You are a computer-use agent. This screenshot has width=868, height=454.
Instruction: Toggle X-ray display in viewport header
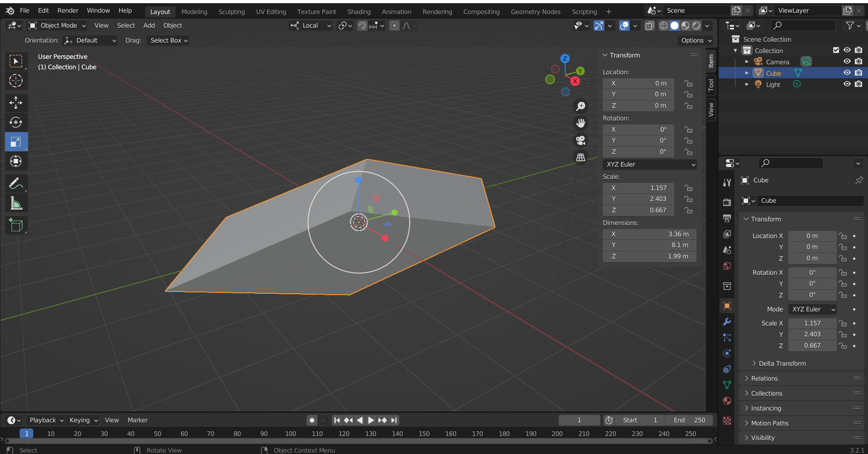pyautogui.click(x=649, y=26)
